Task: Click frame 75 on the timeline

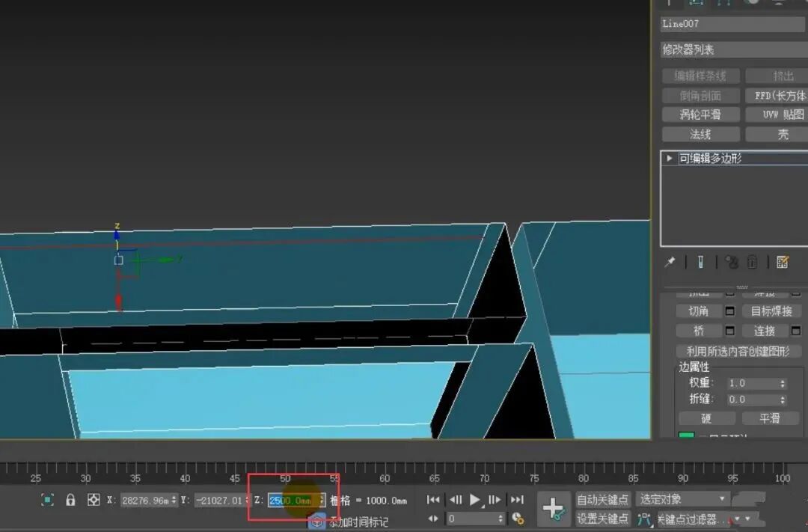Action: [534, 478]
